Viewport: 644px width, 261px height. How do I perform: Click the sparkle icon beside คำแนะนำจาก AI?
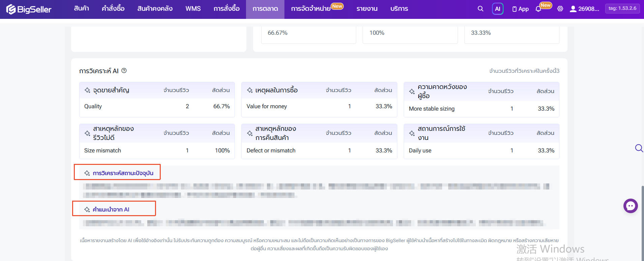pyautogui.click(x=87, y=209)
